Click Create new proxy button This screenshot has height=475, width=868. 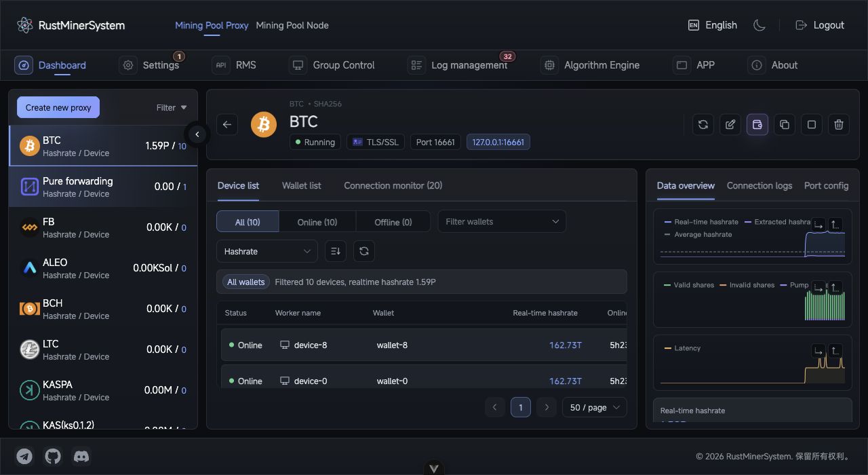pos(58,107)
